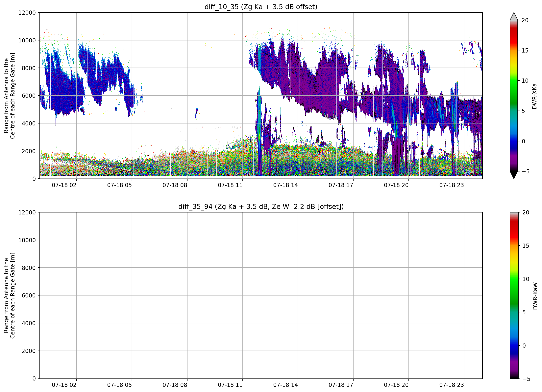This screenshot has height=392, width=542.
Task: Click y-tick "12000" of the diff_35_94 plot
Action: 27,212
